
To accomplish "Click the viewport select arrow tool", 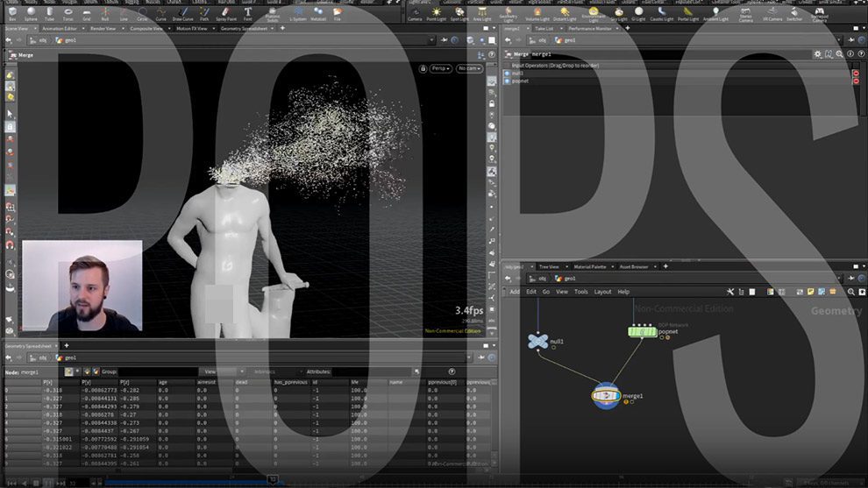I will coord(10,114).
